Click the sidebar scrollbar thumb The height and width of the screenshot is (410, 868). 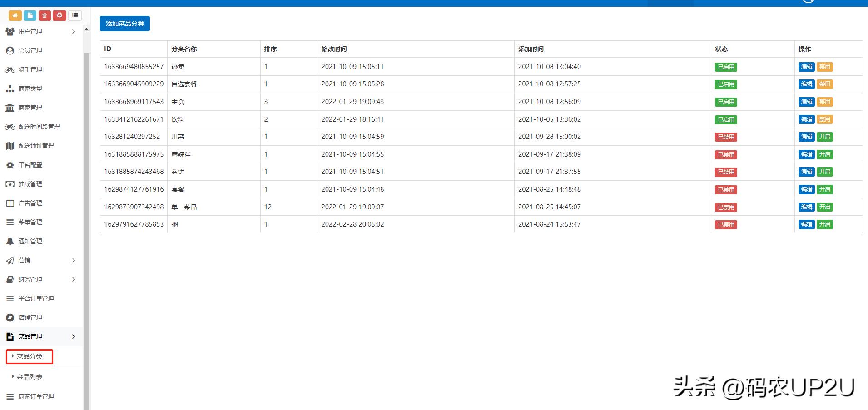(86, 232)
